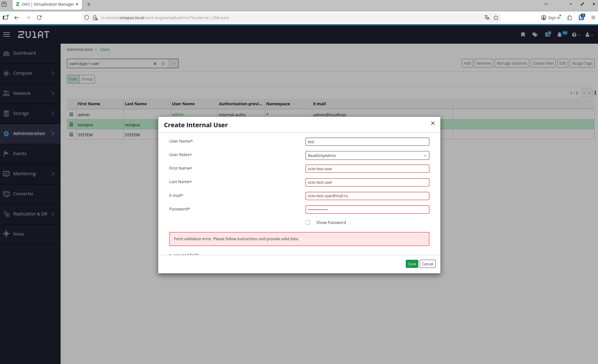Save the new internal user
Screen dimensions: 598x364
click(412, 264)
